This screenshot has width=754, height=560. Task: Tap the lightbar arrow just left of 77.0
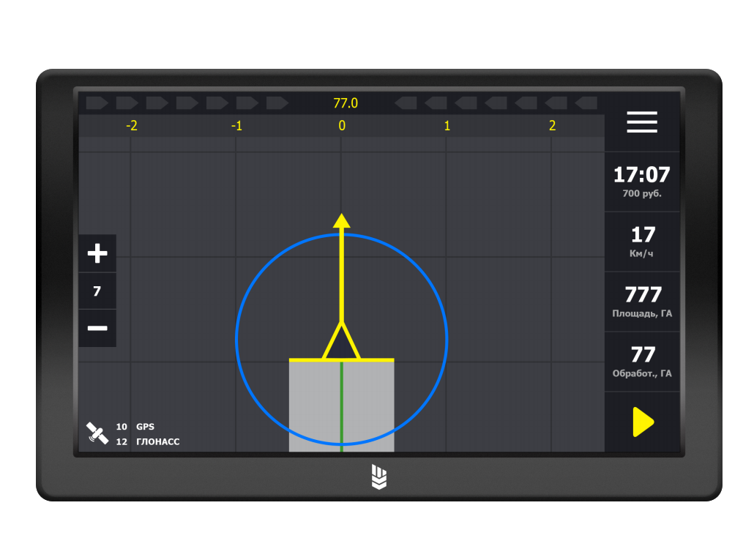pyautogui.click(x=277, y=103)
